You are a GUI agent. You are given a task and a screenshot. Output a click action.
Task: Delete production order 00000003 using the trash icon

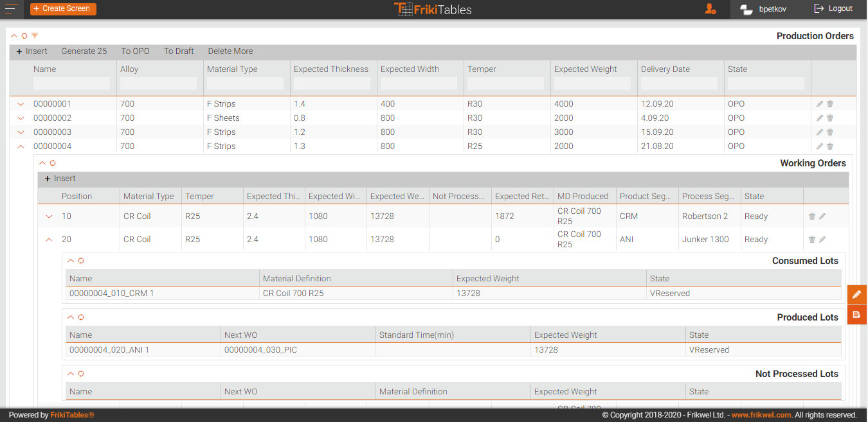tap(830, 132)
